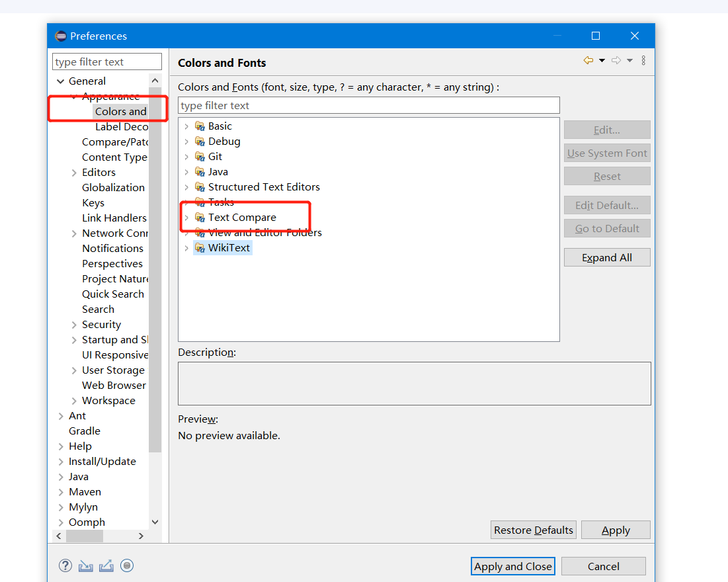Collapse the General preferences node
This screenshot has height=582, width=728.
[60, 81]
